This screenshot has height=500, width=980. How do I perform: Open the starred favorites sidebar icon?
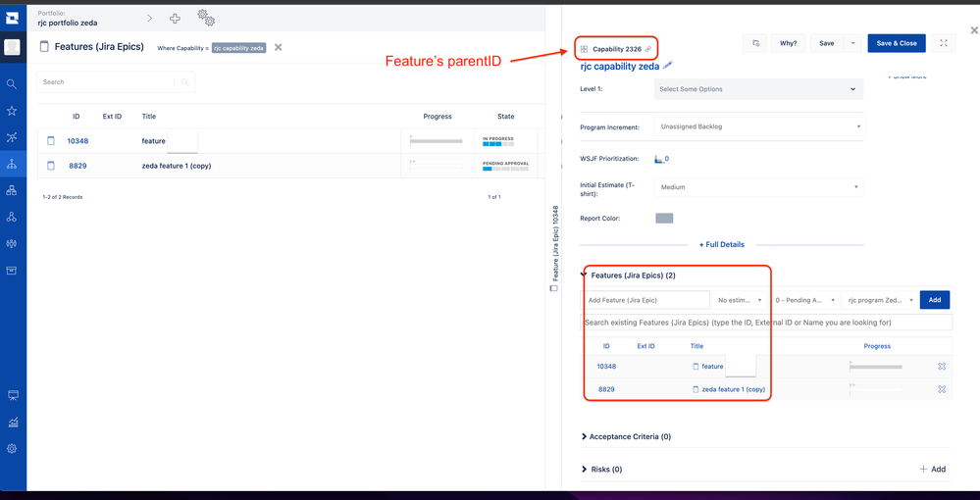(x=12, y=111)
